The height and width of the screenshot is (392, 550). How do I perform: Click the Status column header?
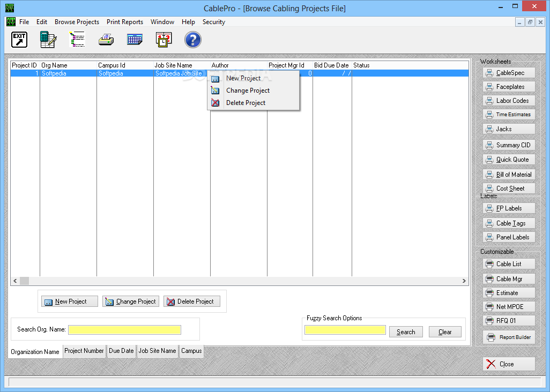410,65
